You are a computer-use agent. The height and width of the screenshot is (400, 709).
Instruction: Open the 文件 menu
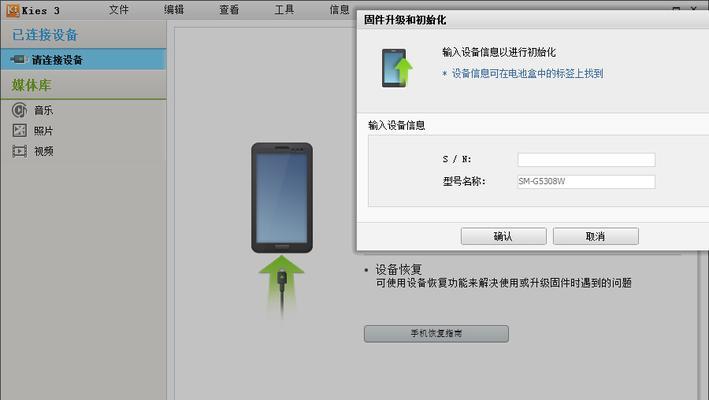point(119,9)
